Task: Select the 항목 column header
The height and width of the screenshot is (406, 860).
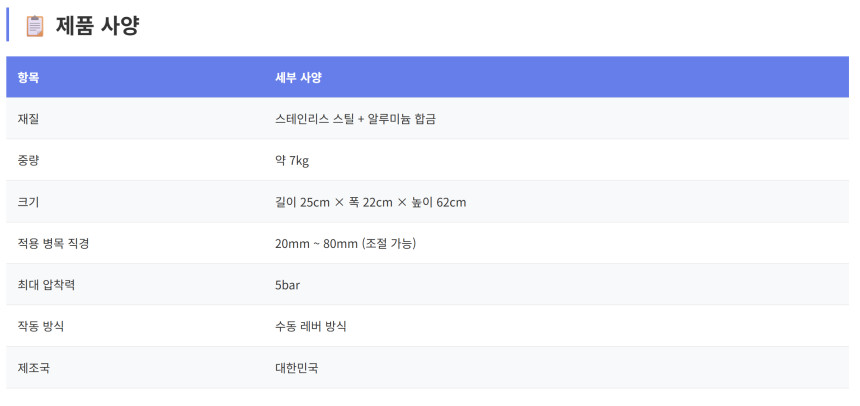Action: click(28, 77)
